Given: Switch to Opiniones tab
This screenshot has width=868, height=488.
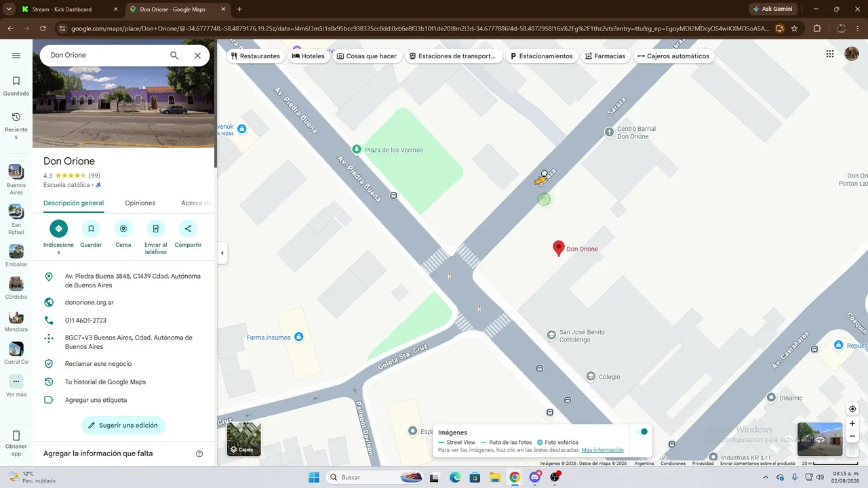Looking at the screenshot, I should point(140,203).
